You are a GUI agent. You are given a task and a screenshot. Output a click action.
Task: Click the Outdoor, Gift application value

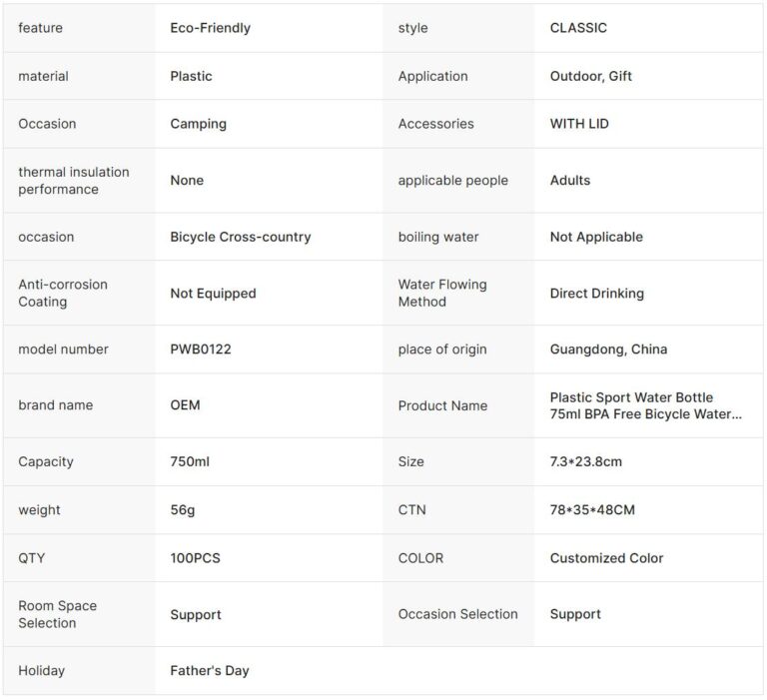pos(591,76)
